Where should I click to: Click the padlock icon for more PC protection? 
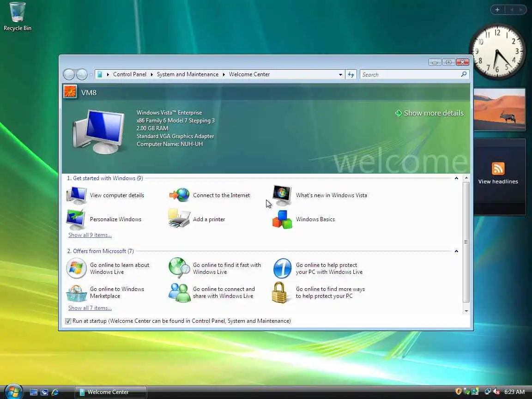(x=279, y=292)
